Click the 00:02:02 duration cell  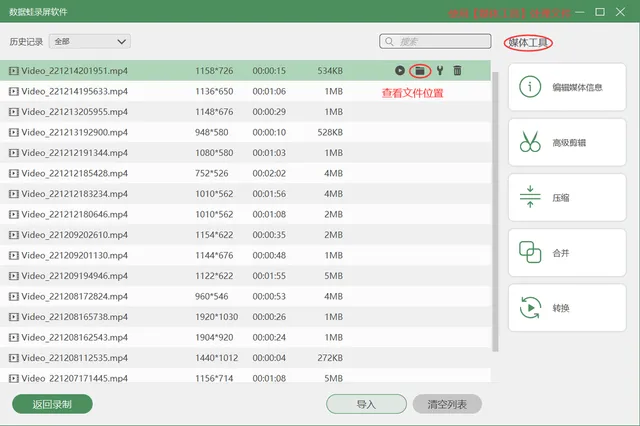click(x=269, y=173)
